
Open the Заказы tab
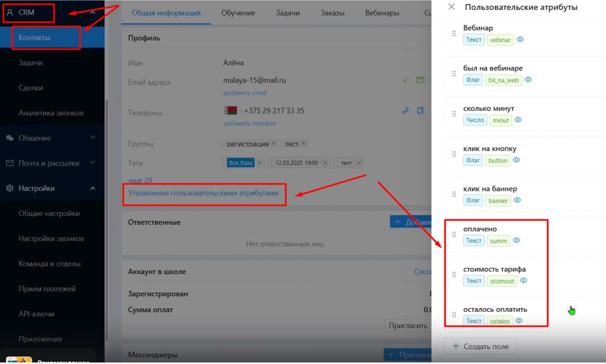[x=332, y=13]
